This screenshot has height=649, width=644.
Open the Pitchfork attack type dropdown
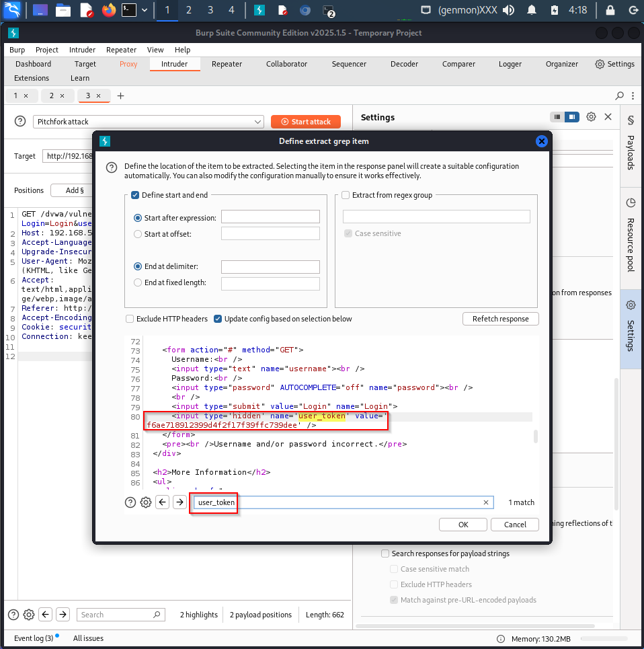pos(149,122)
